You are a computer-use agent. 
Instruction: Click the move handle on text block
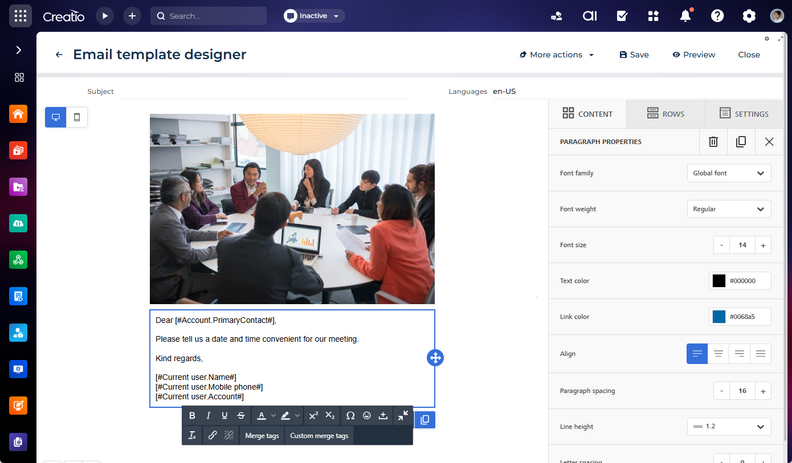click(x=435, y=358)
